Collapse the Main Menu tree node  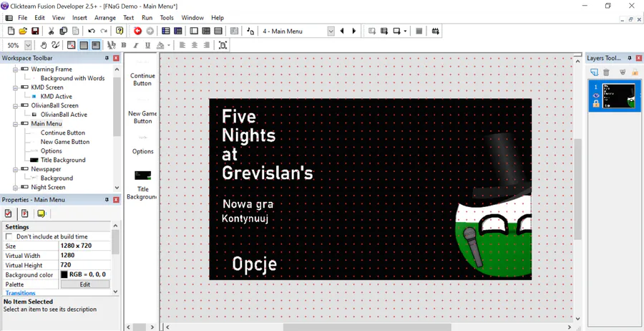point(15,124)
